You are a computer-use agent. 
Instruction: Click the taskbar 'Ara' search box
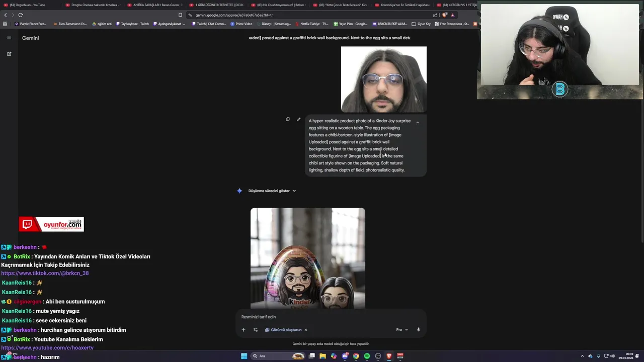(x=278, y=356)
